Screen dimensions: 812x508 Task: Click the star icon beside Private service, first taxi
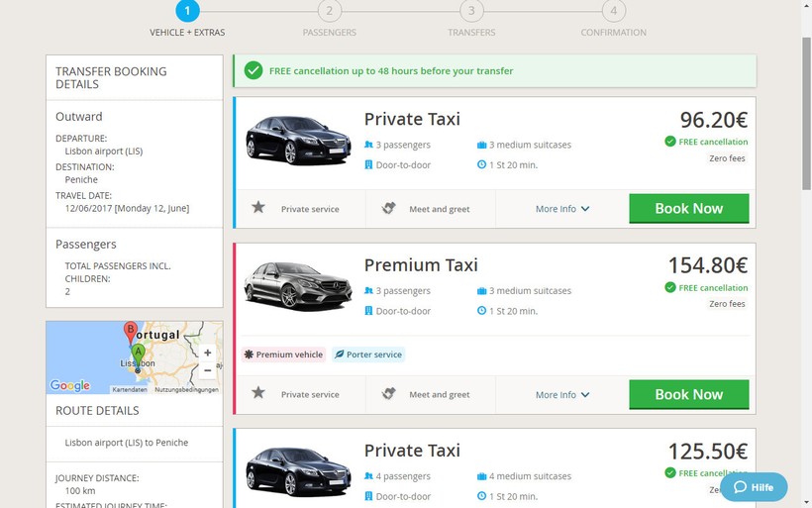[258, 208]
